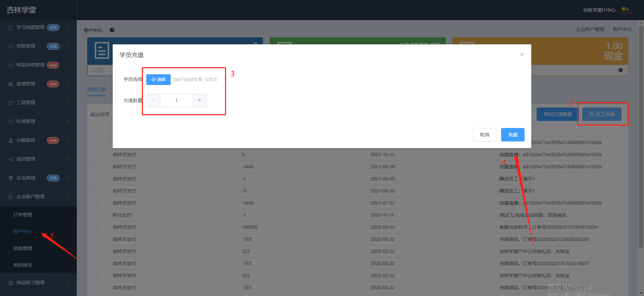This screenshot has height=296, width=644.
Task: Click the 充值数量 number input field
Action: (176, 100)
